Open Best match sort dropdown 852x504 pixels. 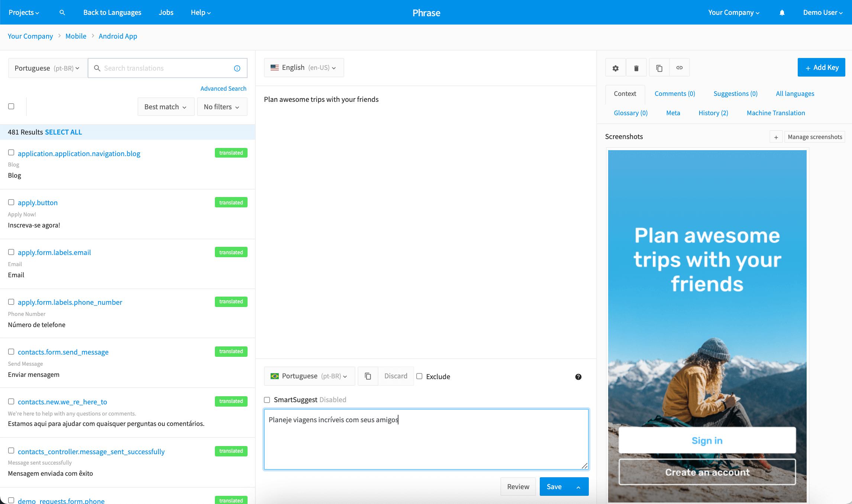tap(166, 107)
